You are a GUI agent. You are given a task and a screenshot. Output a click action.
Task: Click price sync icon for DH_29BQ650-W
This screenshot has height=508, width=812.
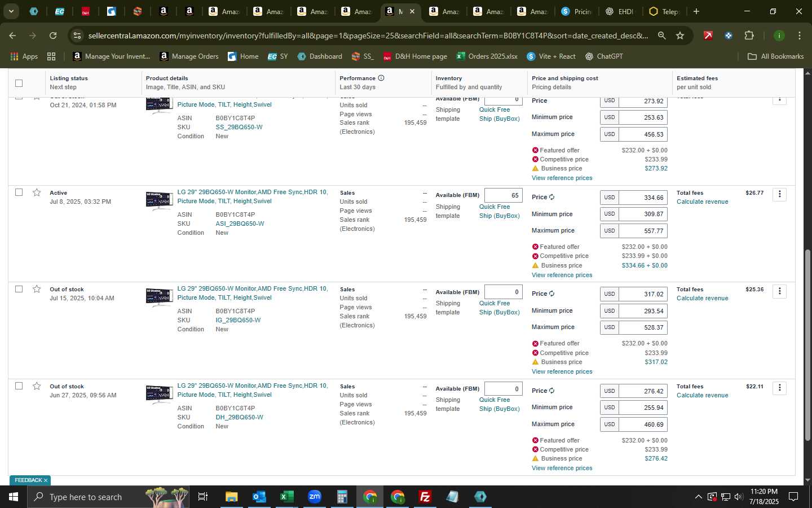click(551, 391)
